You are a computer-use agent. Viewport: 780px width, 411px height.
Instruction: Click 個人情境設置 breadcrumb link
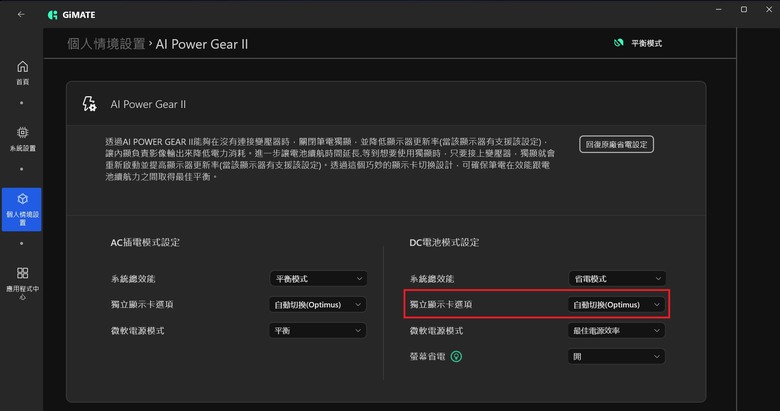click(x=106, y=44)
